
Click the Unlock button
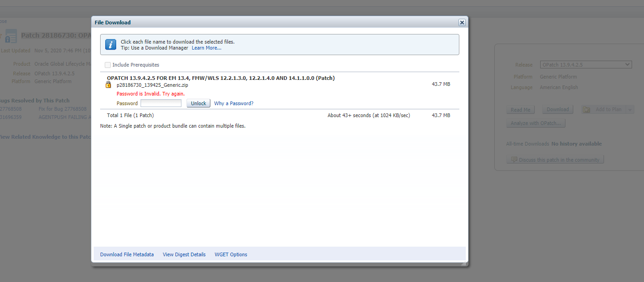[198, 103]
